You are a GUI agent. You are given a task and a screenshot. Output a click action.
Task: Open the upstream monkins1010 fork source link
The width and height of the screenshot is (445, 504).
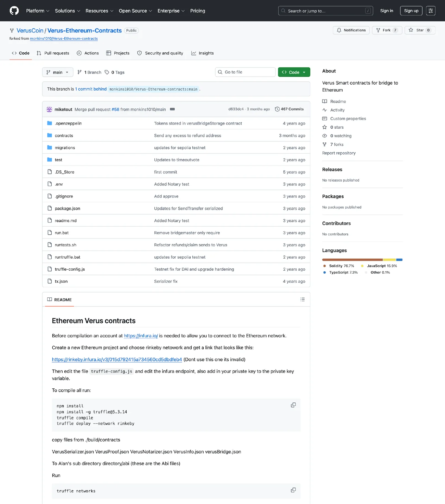[x=64, y=39]
